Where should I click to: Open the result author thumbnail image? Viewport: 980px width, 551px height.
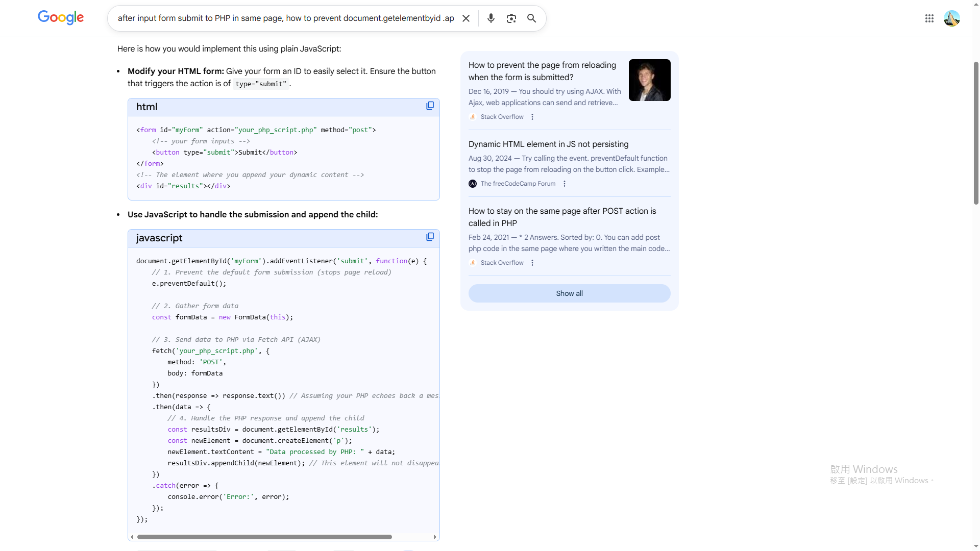[x=649, y=80]
